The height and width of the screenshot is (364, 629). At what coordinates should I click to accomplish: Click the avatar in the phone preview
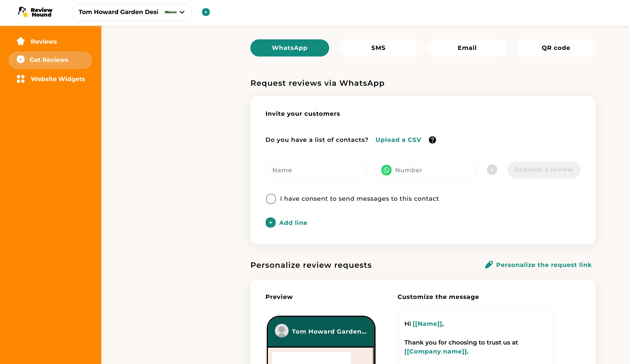[282, 331]
